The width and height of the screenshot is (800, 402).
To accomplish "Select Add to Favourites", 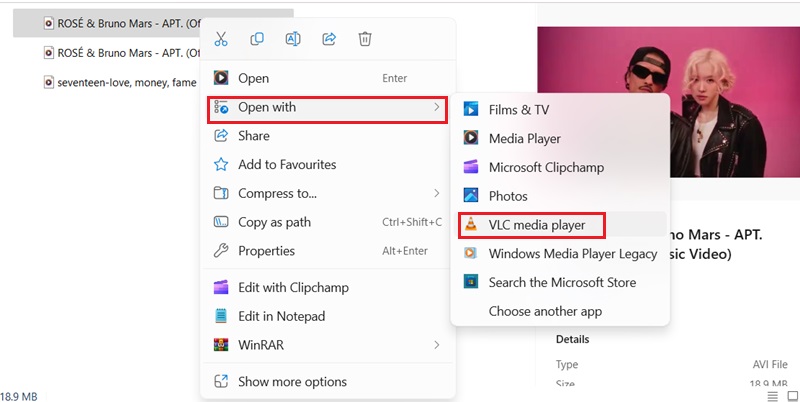I will [327, 165].
